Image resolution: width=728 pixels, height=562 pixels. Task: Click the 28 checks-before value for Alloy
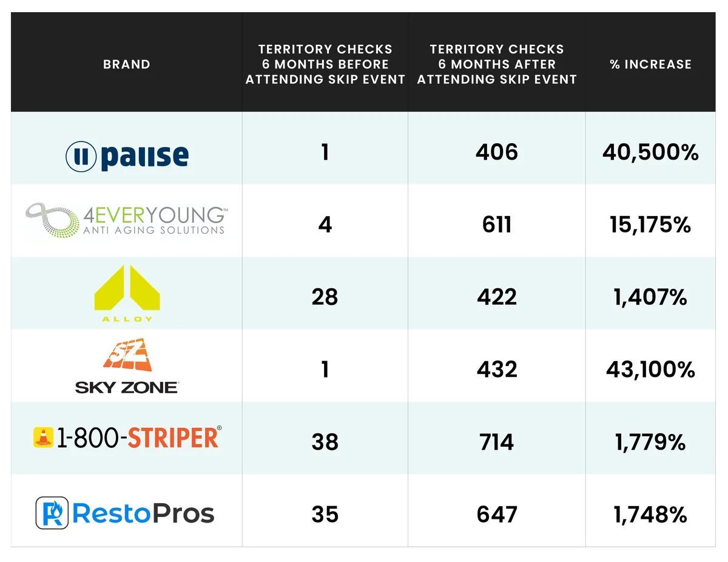[x=325, y=297]
